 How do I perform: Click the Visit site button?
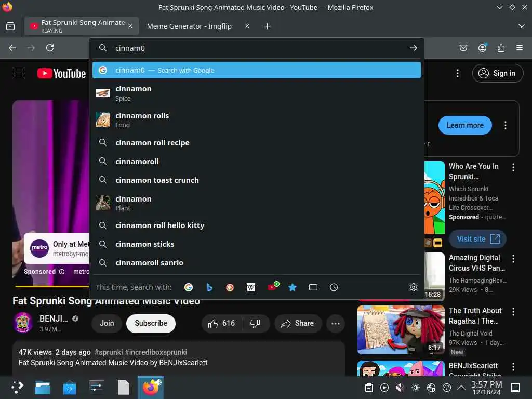pos(478,239)
